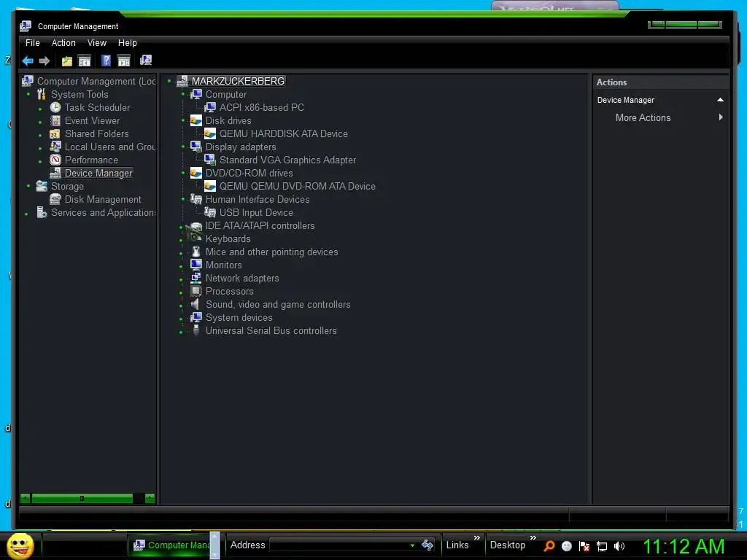Click the blue Help toolbar icon

point(106,61)
